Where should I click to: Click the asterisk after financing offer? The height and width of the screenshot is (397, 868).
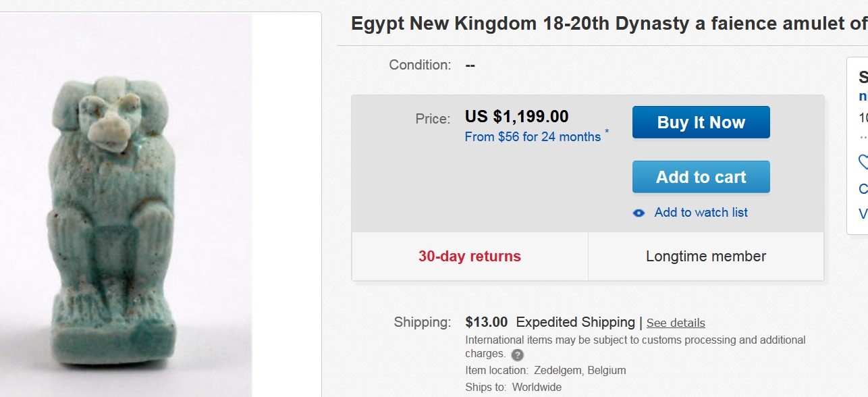(607, 132)
